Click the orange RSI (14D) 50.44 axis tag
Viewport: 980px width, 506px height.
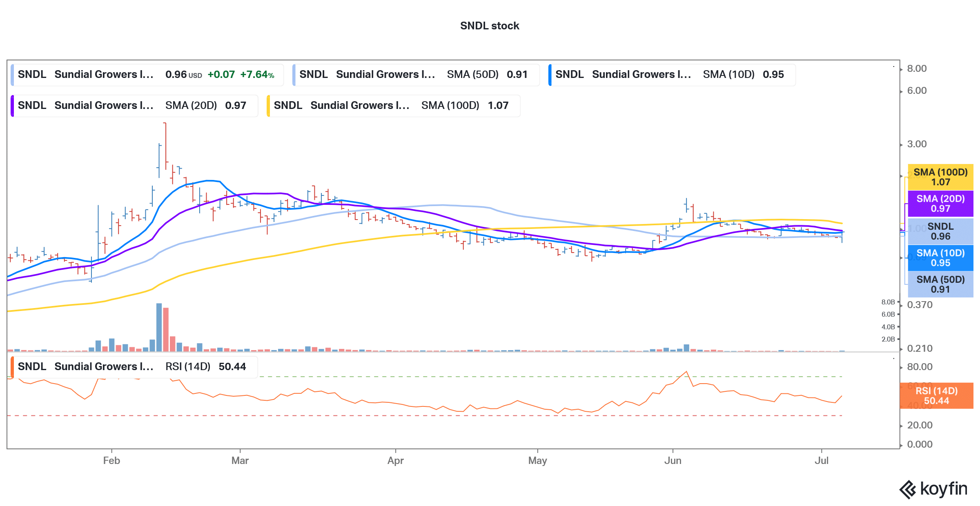(936, 396)
